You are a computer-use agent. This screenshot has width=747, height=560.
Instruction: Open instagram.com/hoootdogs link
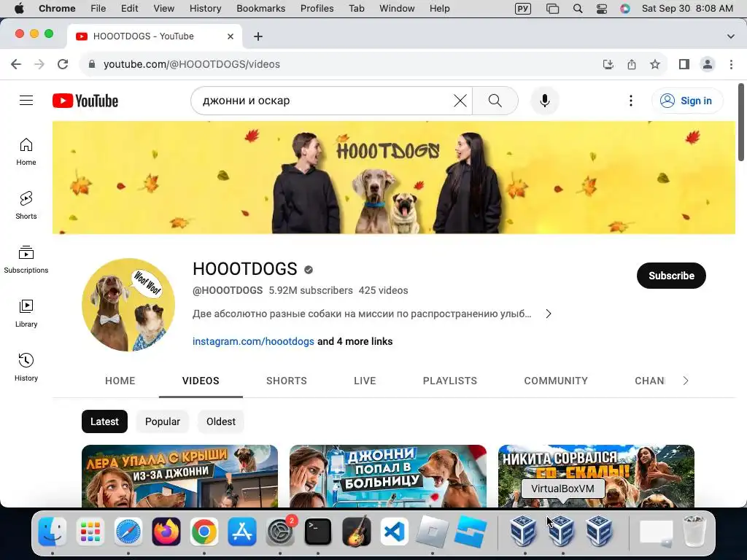(x=253, y=341)
